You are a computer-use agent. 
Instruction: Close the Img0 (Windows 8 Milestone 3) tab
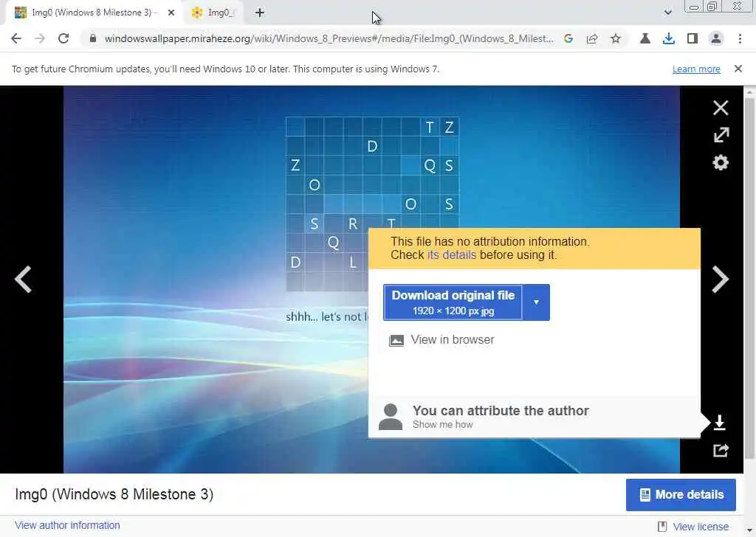click(171, 13)
